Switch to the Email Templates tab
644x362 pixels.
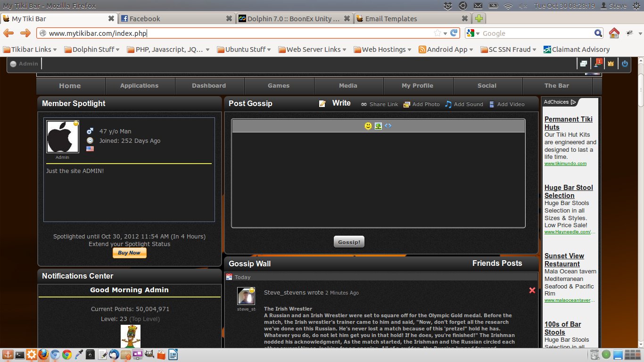coord(412,19)
